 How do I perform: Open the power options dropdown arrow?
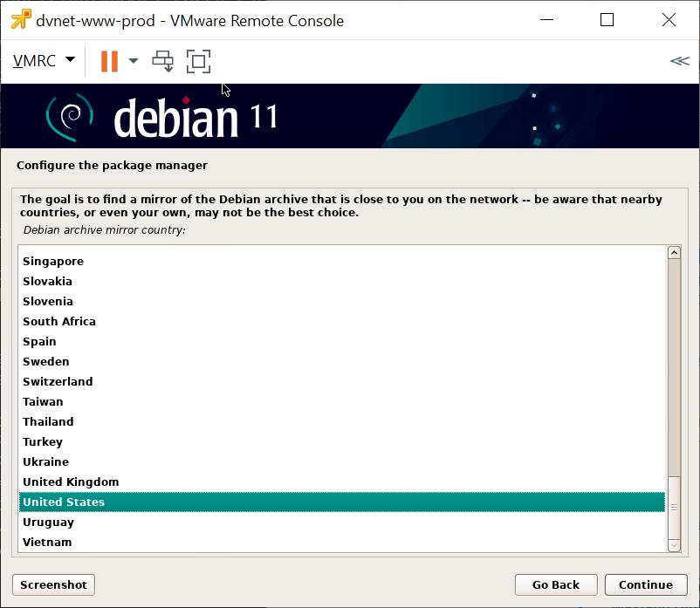pyautogui.click(x=134, y=61)
